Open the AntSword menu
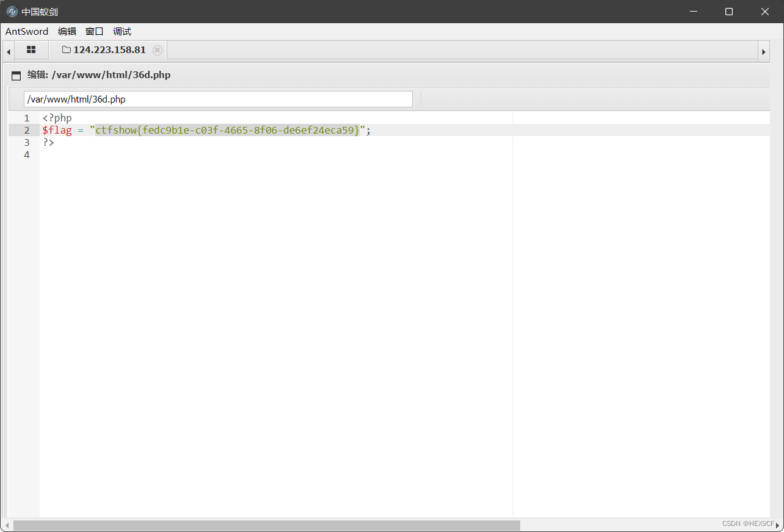The width and height of the screenshot is (784, 532). click(x=27, y=32)
